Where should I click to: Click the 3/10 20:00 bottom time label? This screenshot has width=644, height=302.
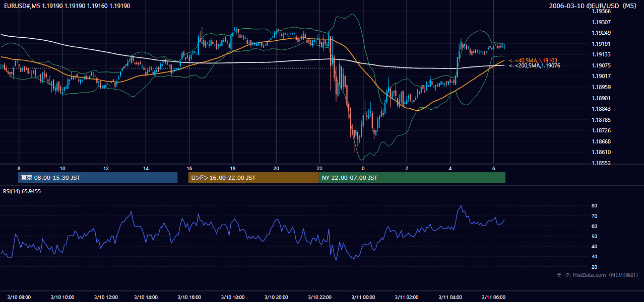276,297
